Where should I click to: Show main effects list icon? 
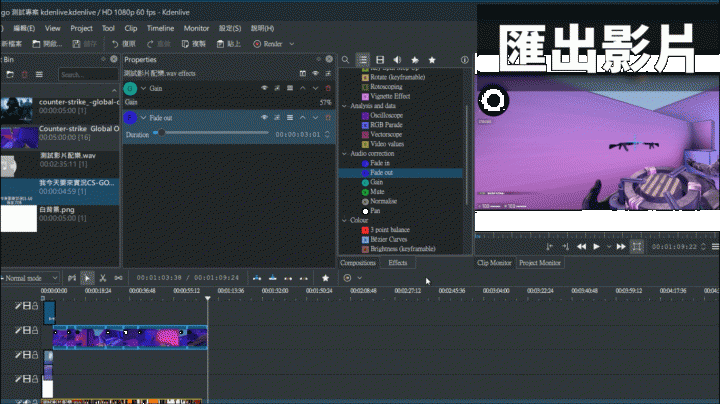click(363, 60)
